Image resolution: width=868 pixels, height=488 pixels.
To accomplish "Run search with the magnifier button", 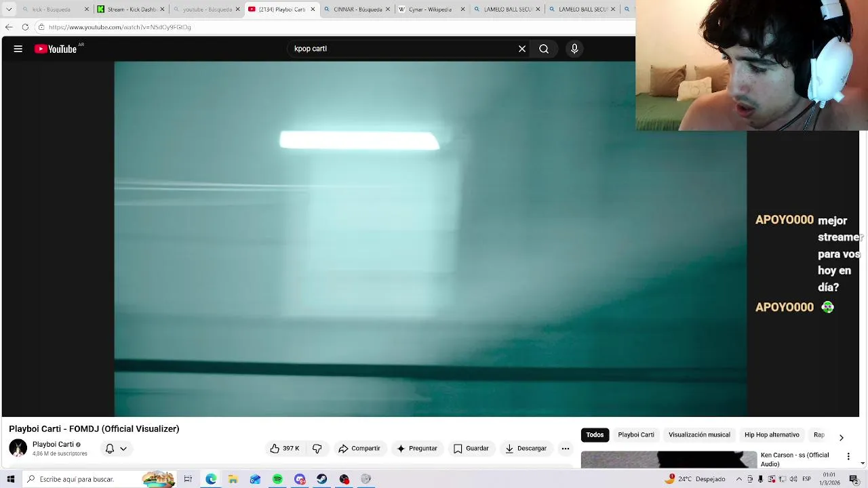I will (544, 49).
